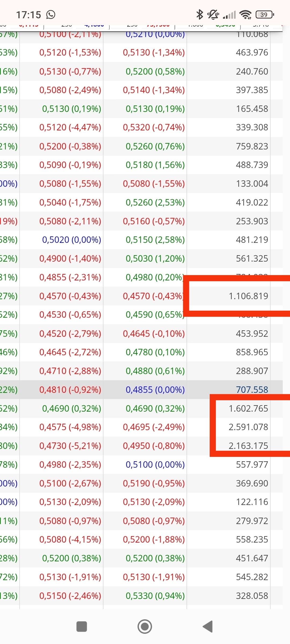Screen dimensions: 290x644
Task: Select volume value 165.458
Action: (x=252, y=109)
